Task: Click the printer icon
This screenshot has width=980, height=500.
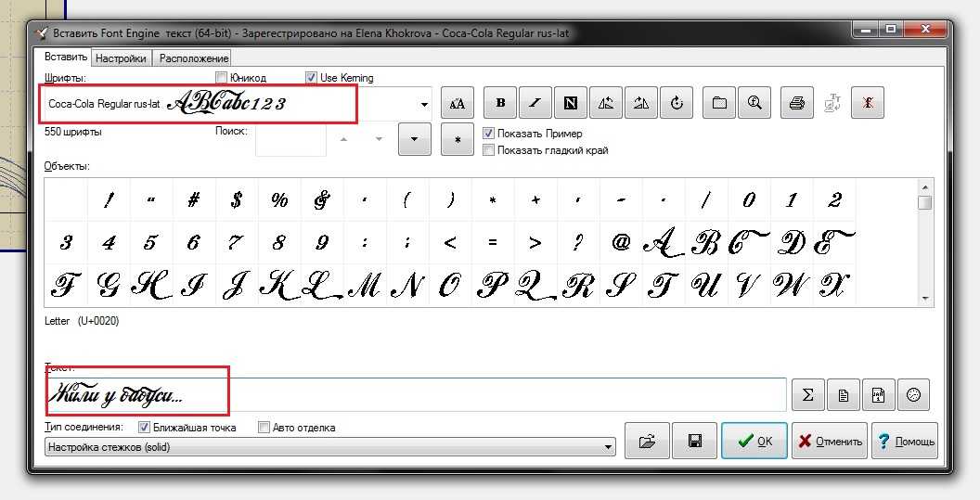Action: [x=797, y=103]
